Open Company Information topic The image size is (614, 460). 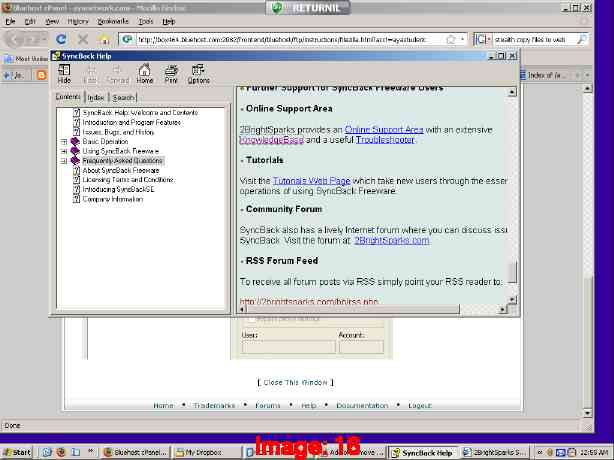[x=113, y=199]
